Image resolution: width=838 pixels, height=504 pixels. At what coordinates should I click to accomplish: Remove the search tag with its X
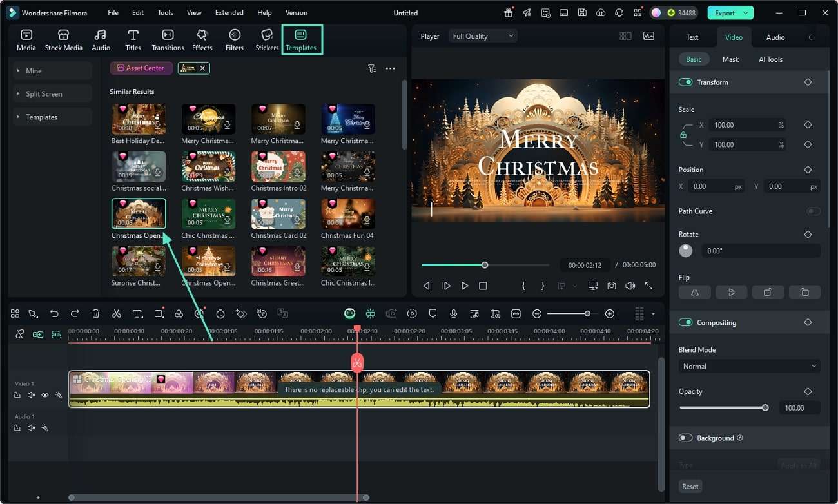coord(202,68)
